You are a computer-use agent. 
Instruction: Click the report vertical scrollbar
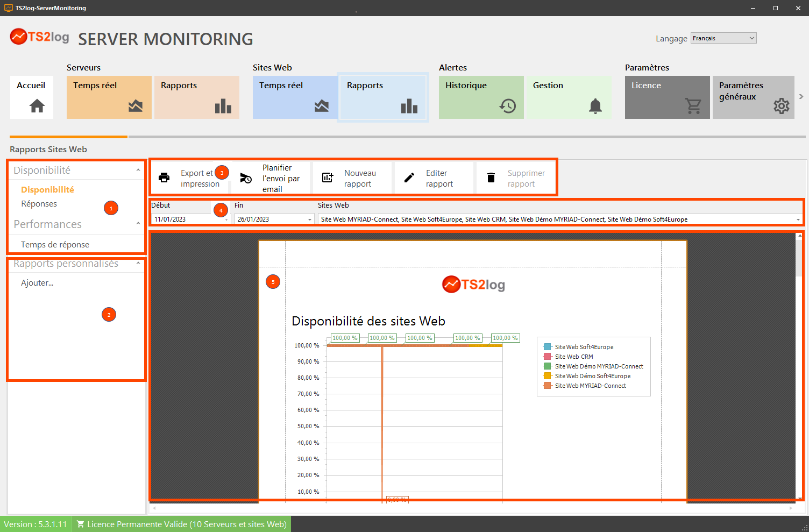(799, 366)
